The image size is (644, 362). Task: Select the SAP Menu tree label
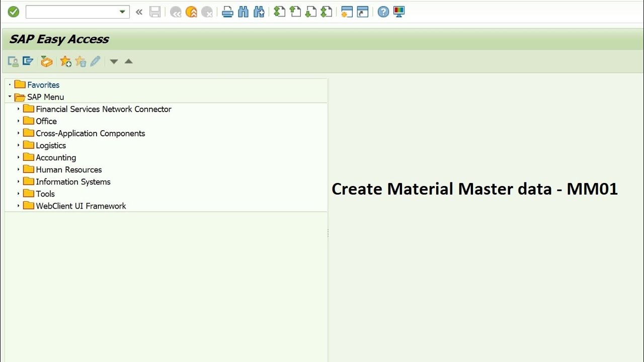pos(45,97)
